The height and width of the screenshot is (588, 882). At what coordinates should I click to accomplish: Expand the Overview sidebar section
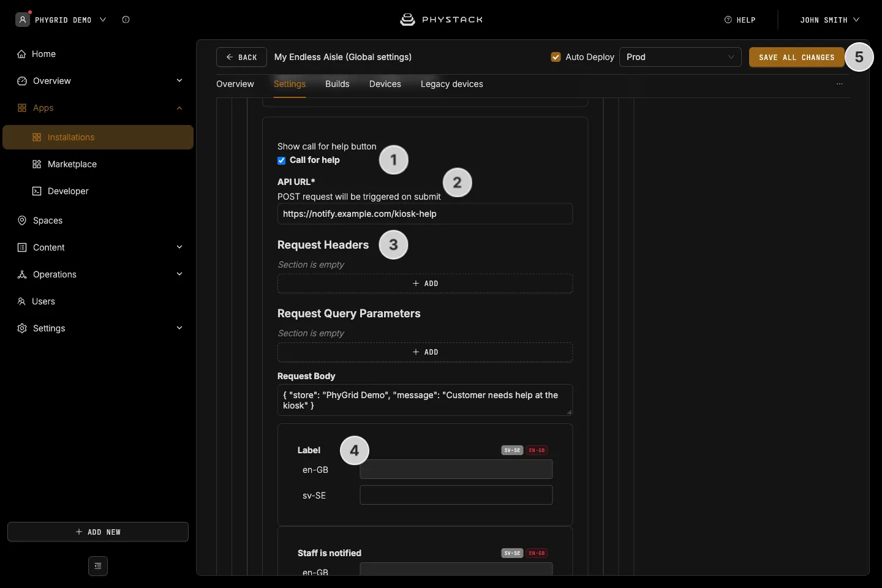[179, 81]
